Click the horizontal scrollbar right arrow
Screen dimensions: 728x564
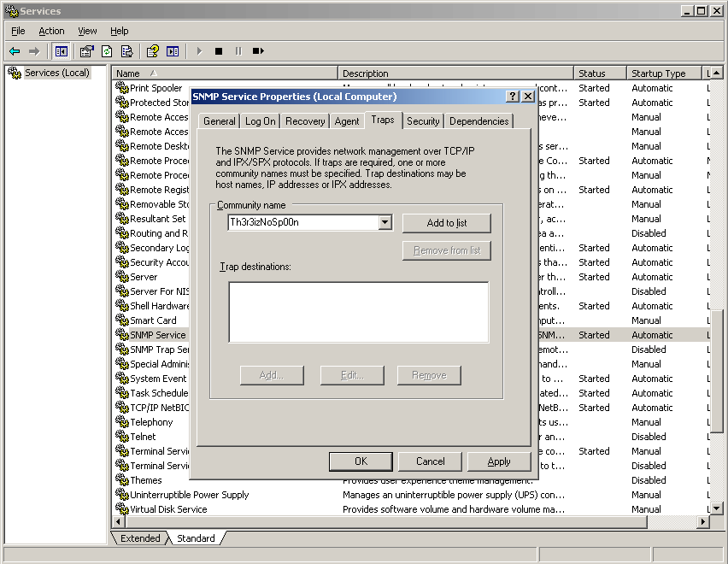[704, 522]
